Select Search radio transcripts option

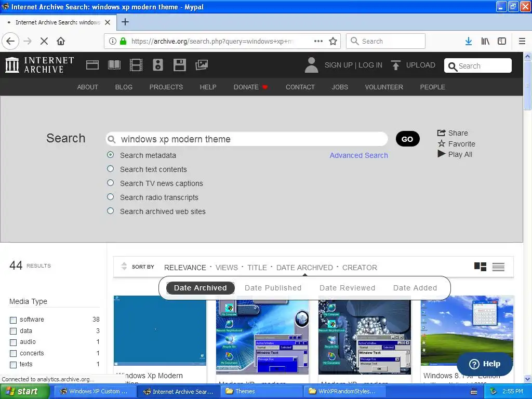coord(110,197)
